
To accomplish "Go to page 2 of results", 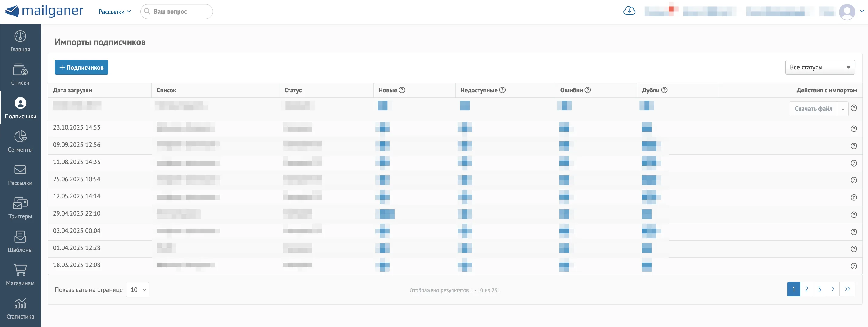I will pos(806,289).
